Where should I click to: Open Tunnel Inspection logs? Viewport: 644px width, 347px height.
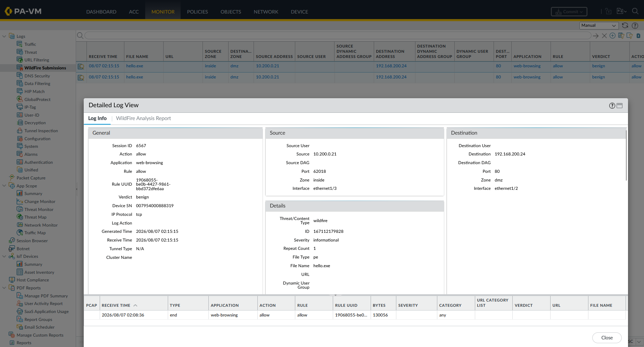tap(41, 131)
